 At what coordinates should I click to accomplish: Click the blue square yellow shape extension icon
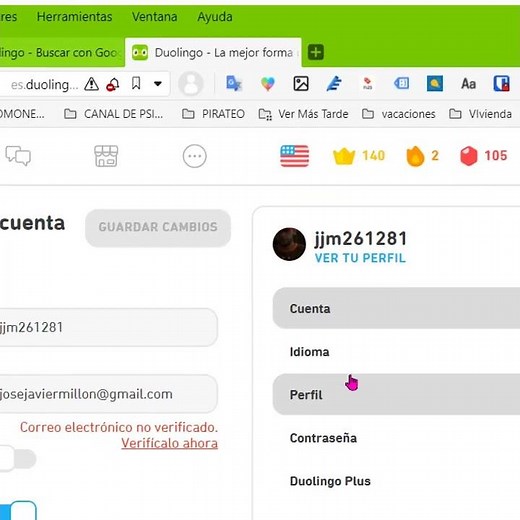[435, 84]
